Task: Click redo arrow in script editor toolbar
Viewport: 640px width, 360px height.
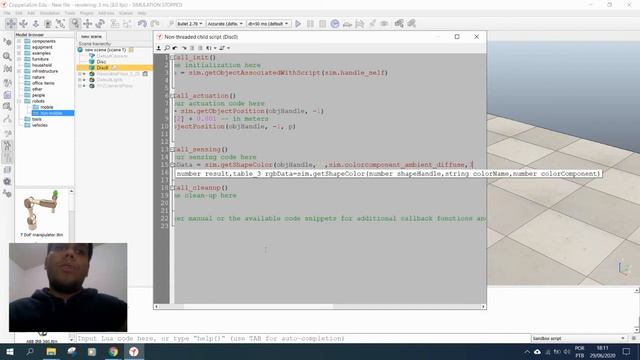Action: click(184, 48)
